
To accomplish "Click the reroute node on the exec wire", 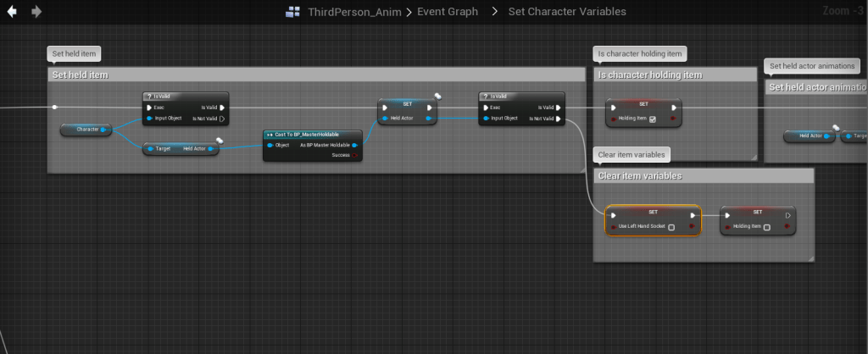I will (55, 108).
